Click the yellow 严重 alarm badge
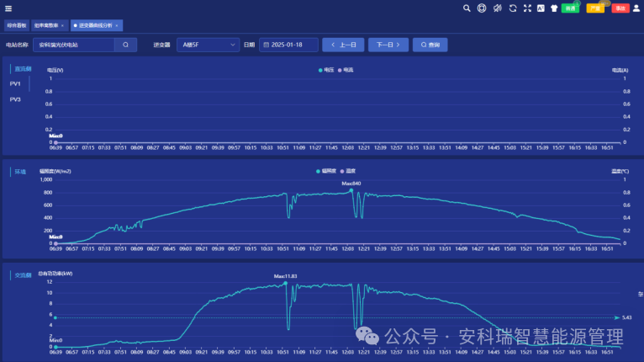644x362 pixels. pos(595,8)
